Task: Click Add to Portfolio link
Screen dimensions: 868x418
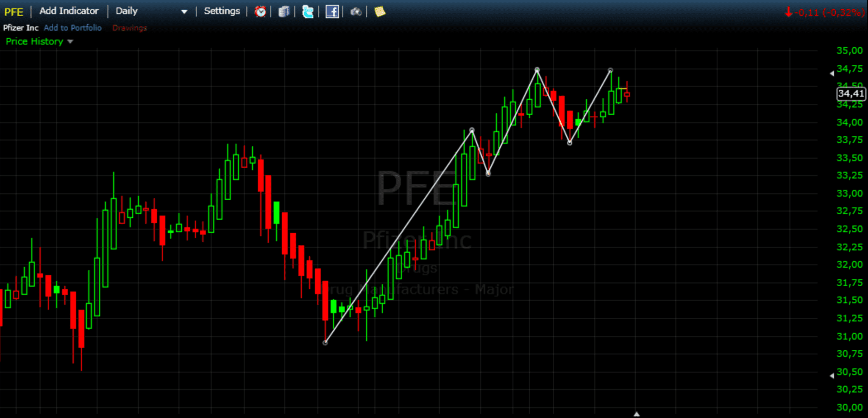Action: click(72, 28)
